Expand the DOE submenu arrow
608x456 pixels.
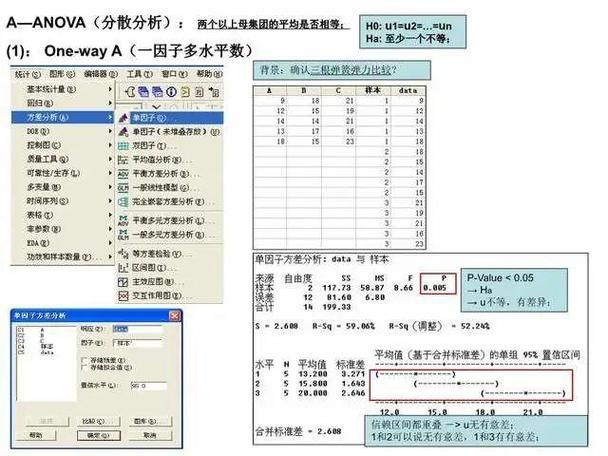(110, 131)
